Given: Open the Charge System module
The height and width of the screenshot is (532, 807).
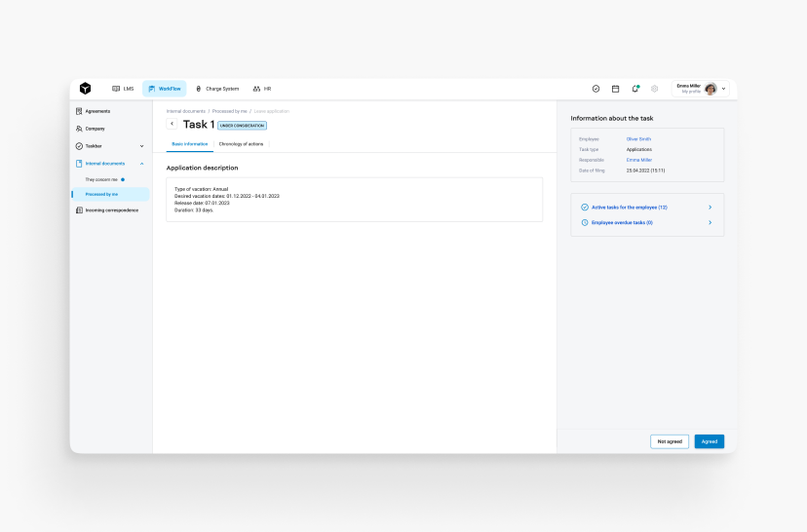Looking at the screenshot, I should point(217,89).
